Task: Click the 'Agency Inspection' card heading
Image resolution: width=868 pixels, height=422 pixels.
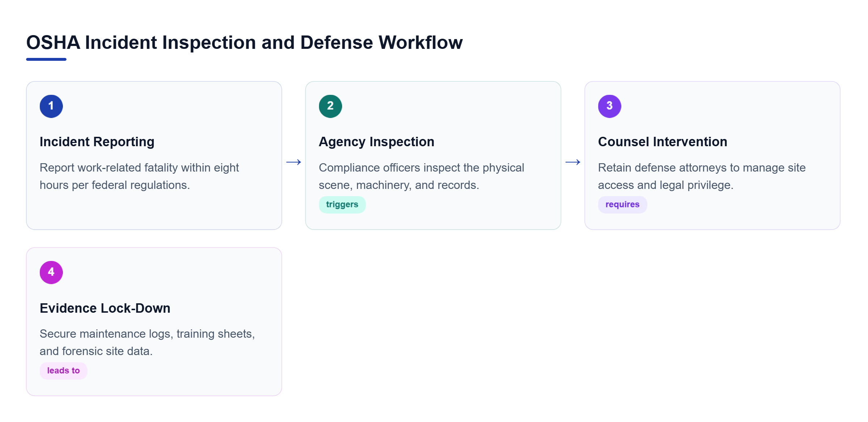Action: [376, 142]
